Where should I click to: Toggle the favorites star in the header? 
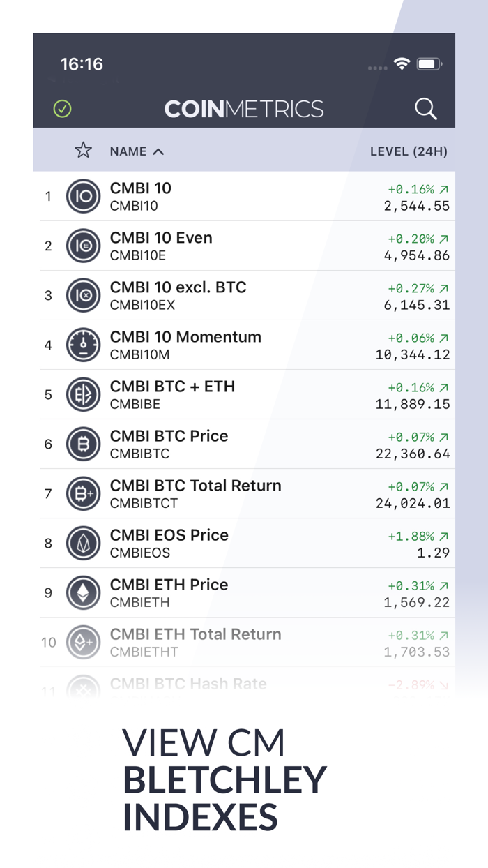(83, 150)
